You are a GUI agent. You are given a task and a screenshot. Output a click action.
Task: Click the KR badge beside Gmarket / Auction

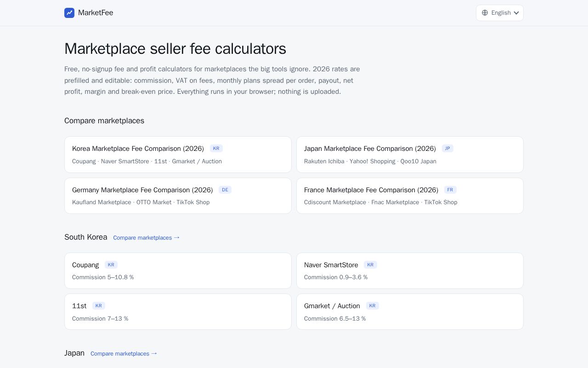click(x=373, y=306)
